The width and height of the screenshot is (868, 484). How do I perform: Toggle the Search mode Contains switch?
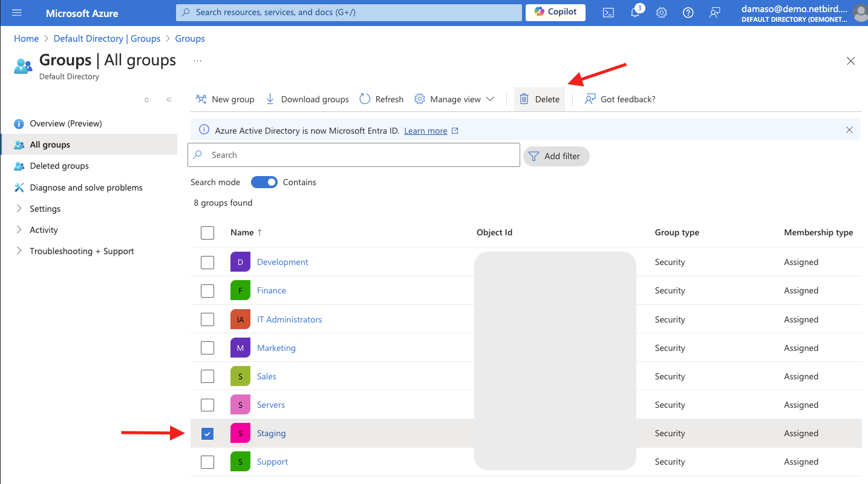264,182
